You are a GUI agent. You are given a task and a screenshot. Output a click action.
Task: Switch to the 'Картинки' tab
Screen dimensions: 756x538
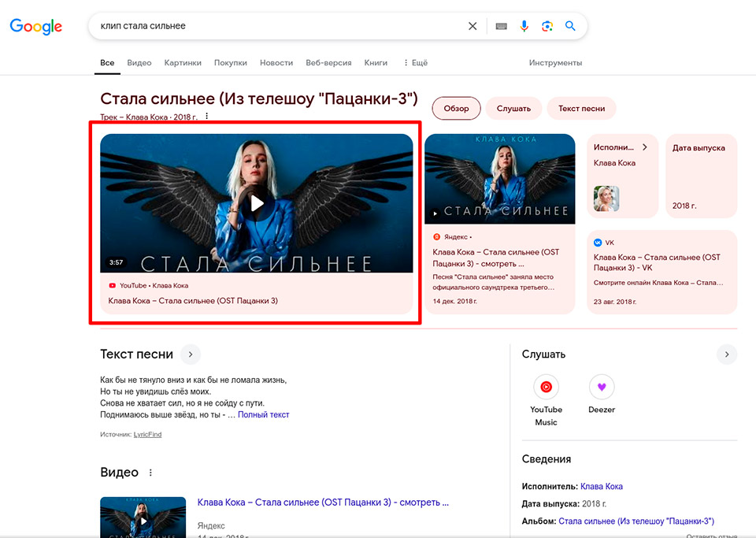click(183, 63)
